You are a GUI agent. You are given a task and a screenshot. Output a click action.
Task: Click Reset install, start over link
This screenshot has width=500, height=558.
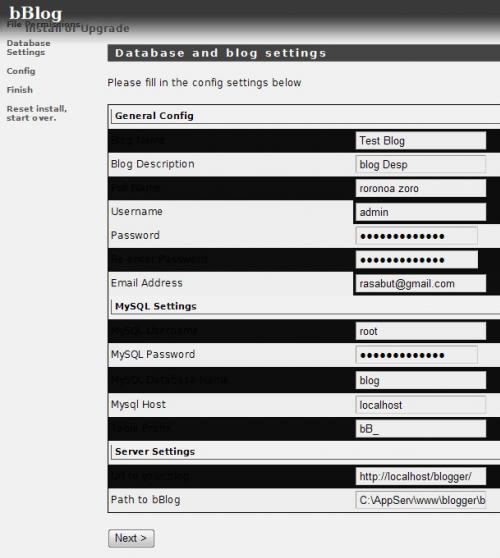coord(37,113)
